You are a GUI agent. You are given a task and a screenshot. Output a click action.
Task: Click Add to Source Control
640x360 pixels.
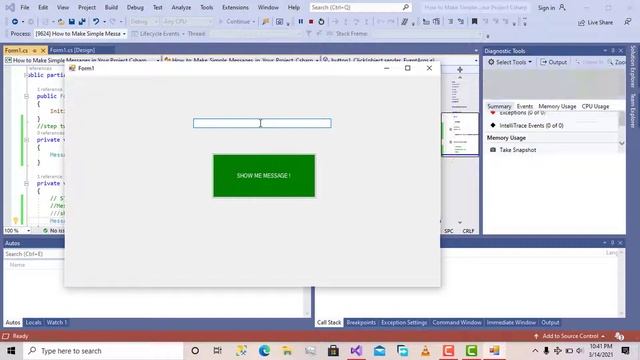[x=570, y=336]
